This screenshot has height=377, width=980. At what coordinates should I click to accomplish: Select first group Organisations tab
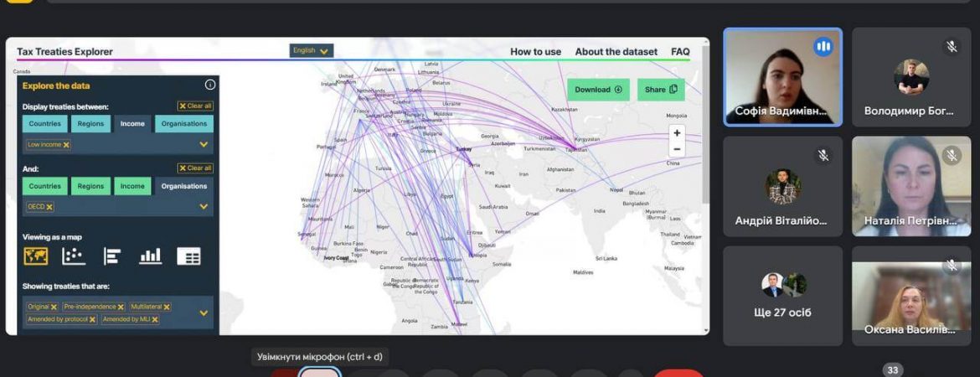coord(183,124)
